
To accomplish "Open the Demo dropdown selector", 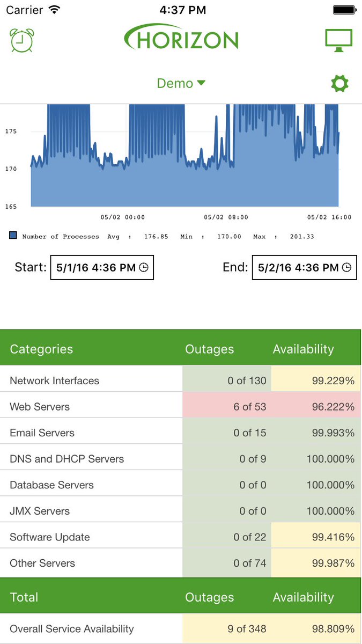I will pos(181,83).
